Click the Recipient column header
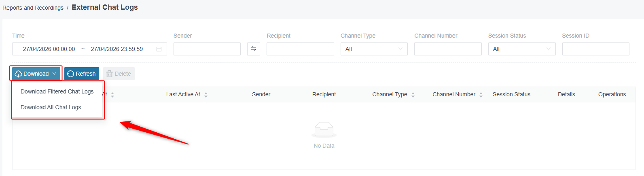 click(324, 94)
